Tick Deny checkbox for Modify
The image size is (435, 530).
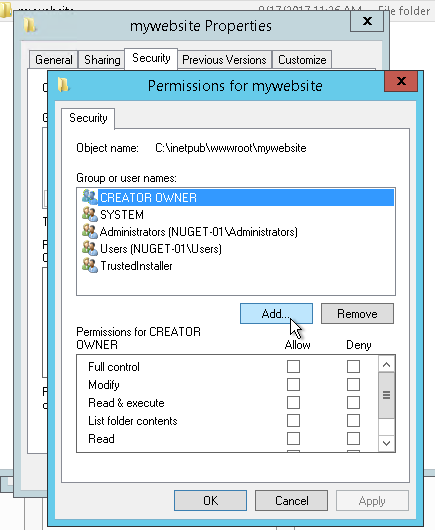click(x=353, y=384)
